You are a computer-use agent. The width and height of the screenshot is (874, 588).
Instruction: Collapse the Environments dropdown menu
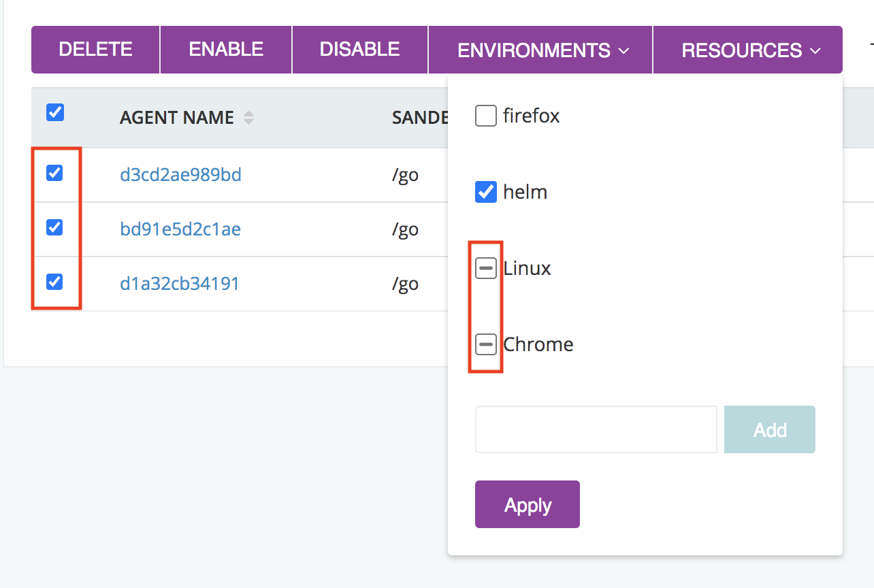[542, 50]
